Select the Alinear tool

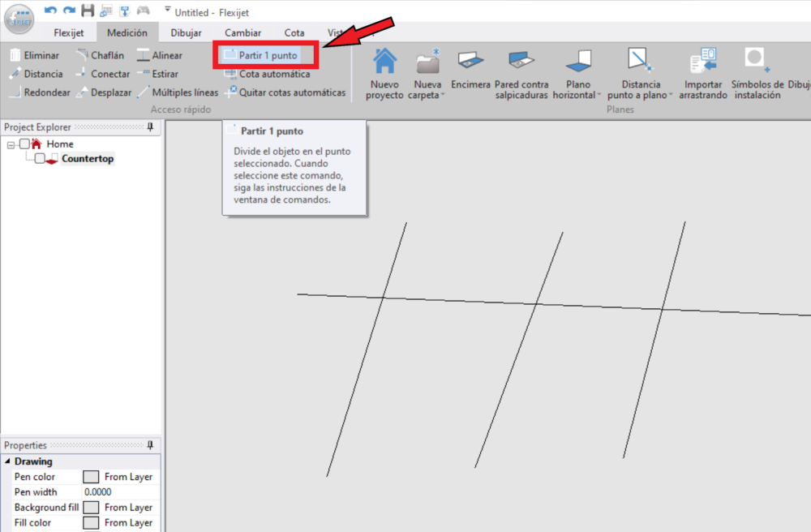pos(160,55)
